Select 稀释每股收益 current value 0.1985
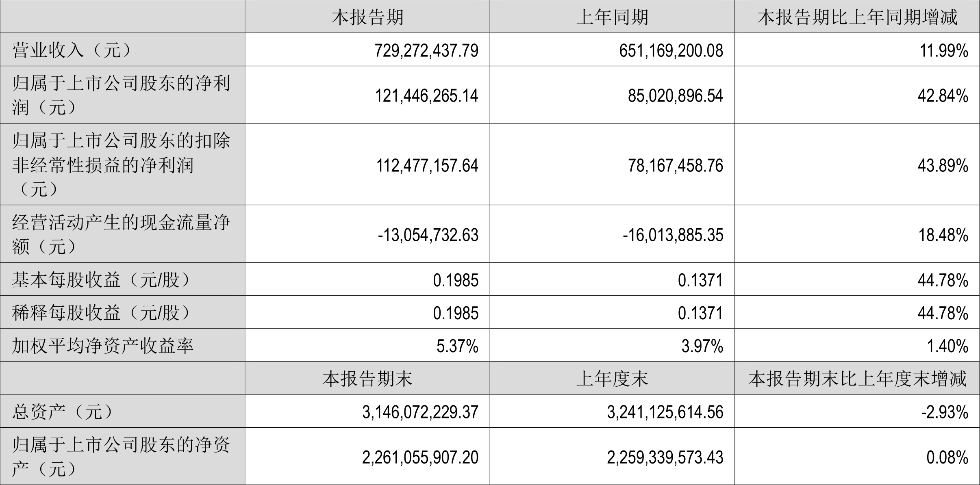 pos(456,313)
